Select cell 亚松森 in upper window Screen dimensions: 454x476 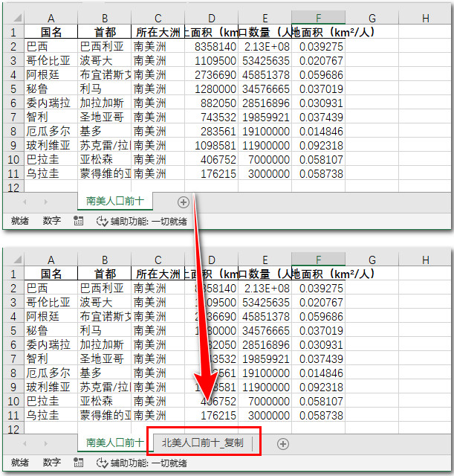point(104,160)
